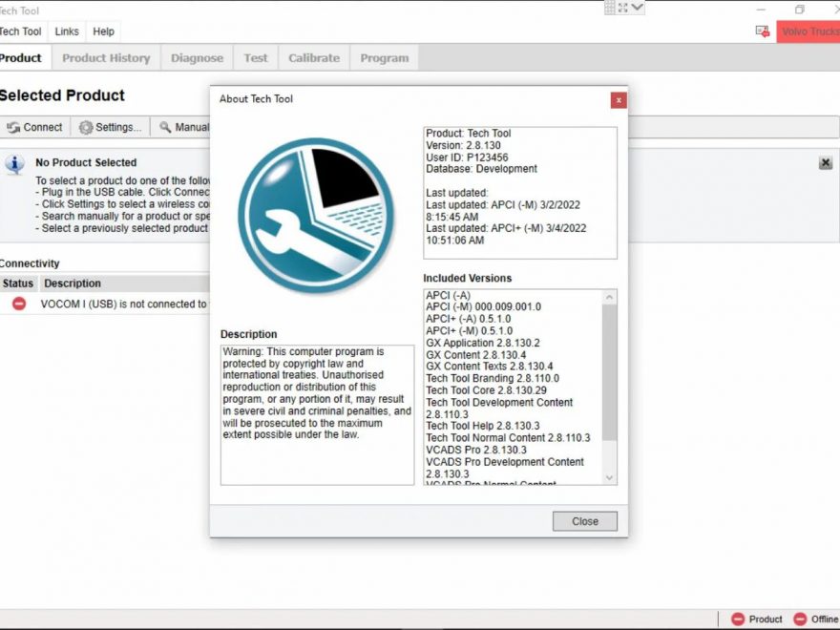Click the 'User ID: P123456' text
This screenshot has height=630, width=840.
[467, 157]
